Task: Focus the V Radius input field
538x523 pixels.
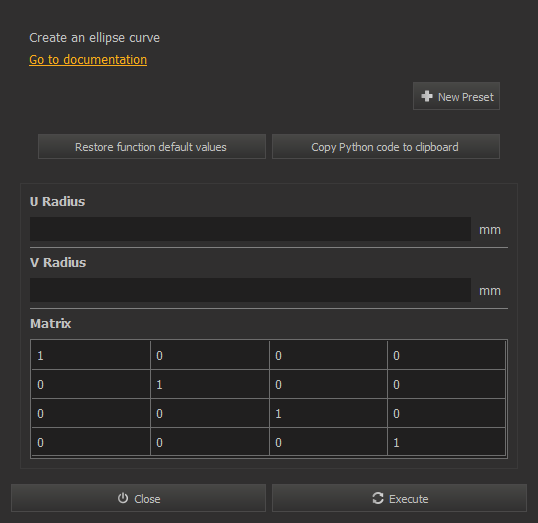Action: tap(250, 290)
